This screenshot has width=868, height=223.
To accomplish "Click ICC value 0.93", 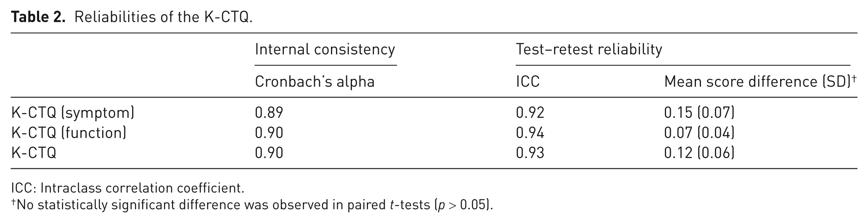I will pos(530,152).
